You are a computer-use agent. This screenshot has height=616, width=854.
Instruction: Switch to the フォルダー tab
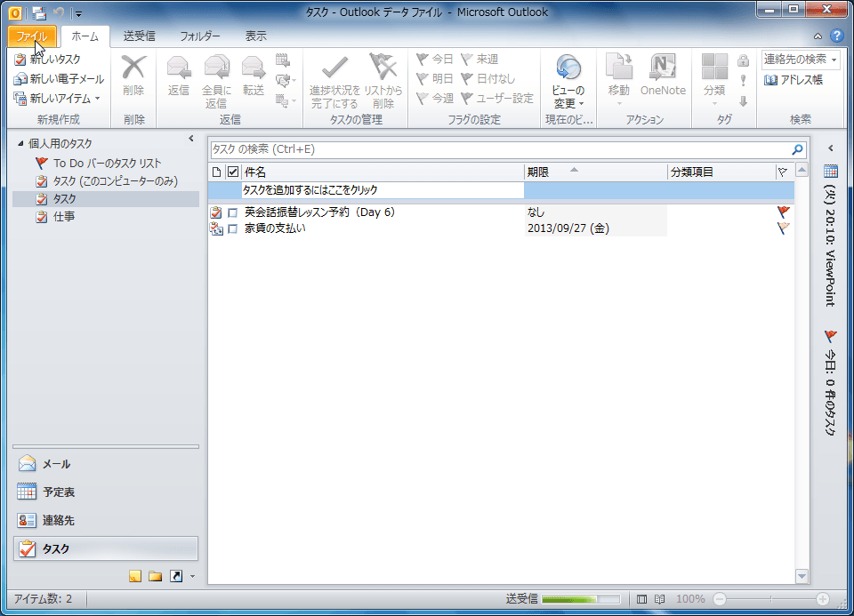(x=200, y=36)
